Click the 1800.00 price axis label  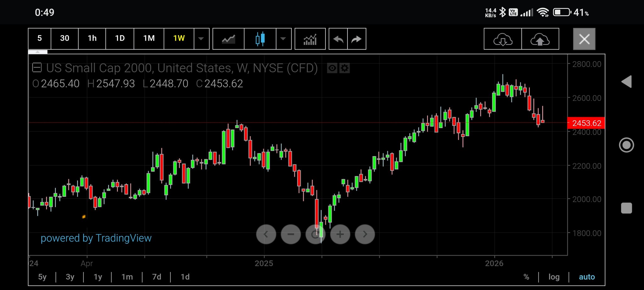tap(587, 233)
